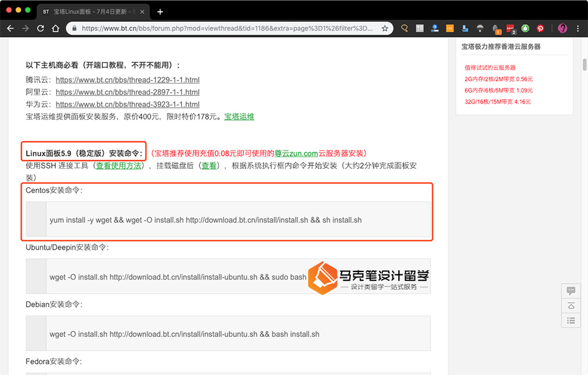
Task: Open the Pinterest save extension
Action: tap(540, 28)
